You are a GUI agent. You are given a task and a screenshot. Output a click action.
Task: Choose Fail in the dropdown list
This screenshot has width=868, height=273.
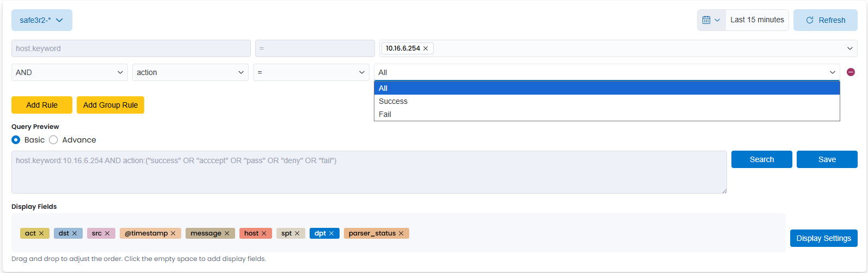click(x=607, y=114)
